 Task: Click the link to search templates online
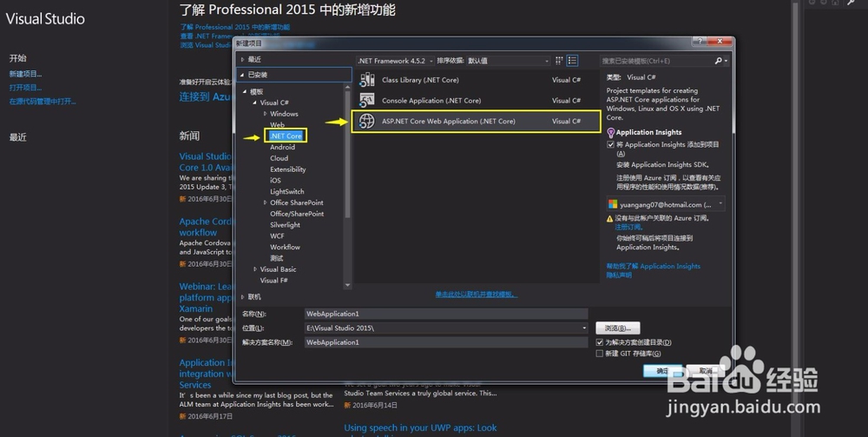[476, 295]
